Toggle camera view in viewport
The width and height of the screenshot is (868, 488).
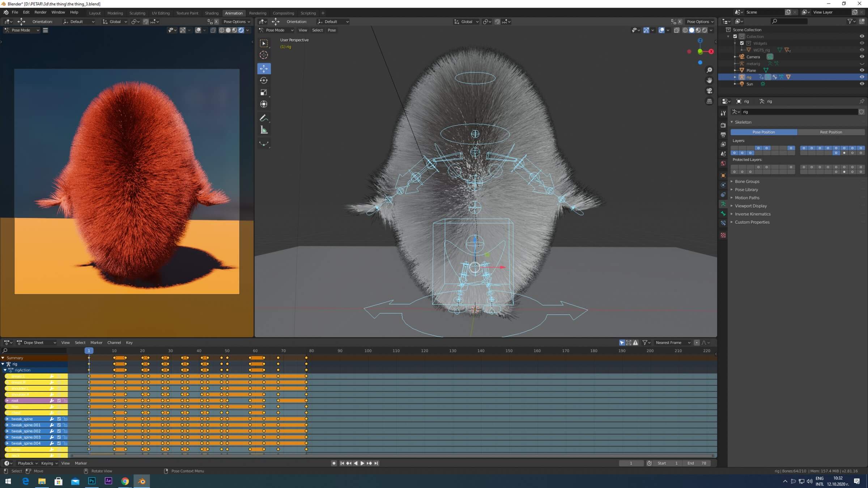(x=709, y=91)
